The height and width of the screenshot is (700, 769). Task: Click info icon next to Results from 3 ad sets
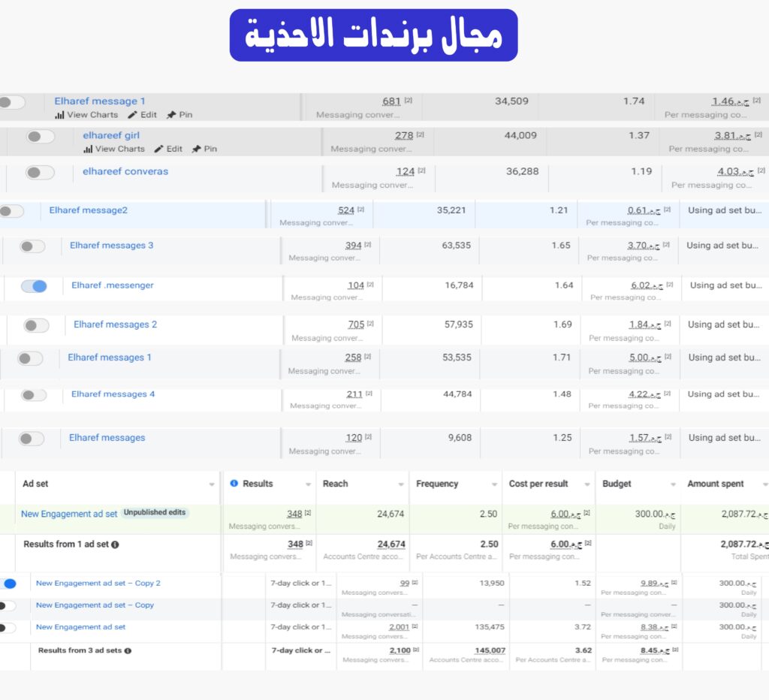point(128,650)
